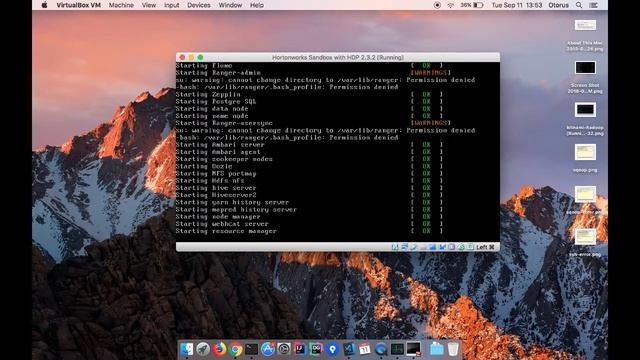
Task: Click the hard disk activity indicator in VM status bar
Action: point(395,247)
